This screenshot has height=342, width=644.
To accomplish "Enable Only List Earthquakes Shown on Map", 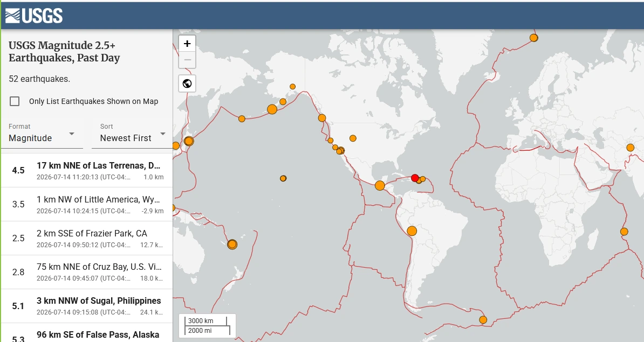I will tap(15, 101).
